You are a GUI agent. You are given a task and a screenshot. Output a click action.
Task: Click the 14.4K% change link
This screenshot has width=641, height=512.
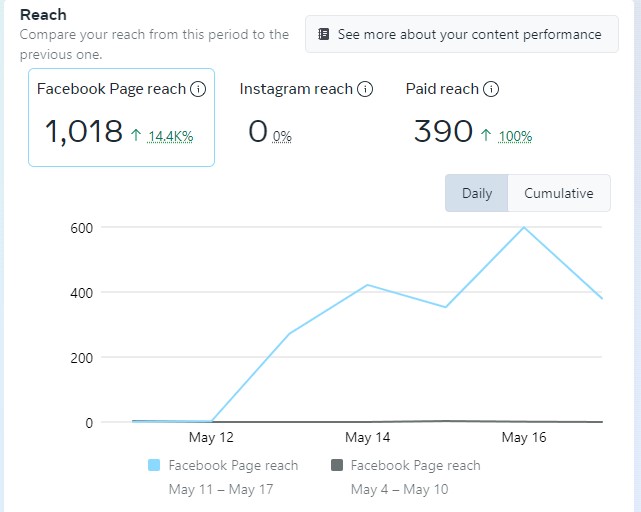(x=170, y=136)
